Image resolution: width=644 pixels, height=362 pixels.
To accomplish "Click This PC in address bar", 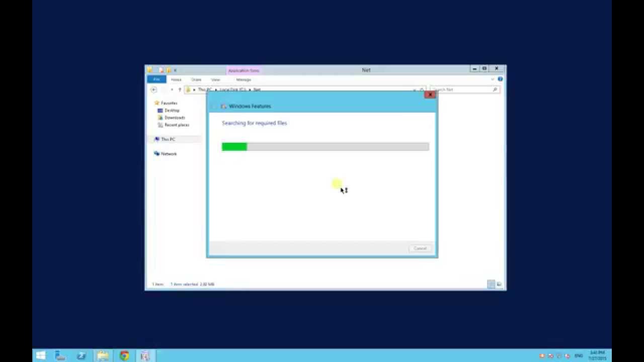I will click(204, 89).
